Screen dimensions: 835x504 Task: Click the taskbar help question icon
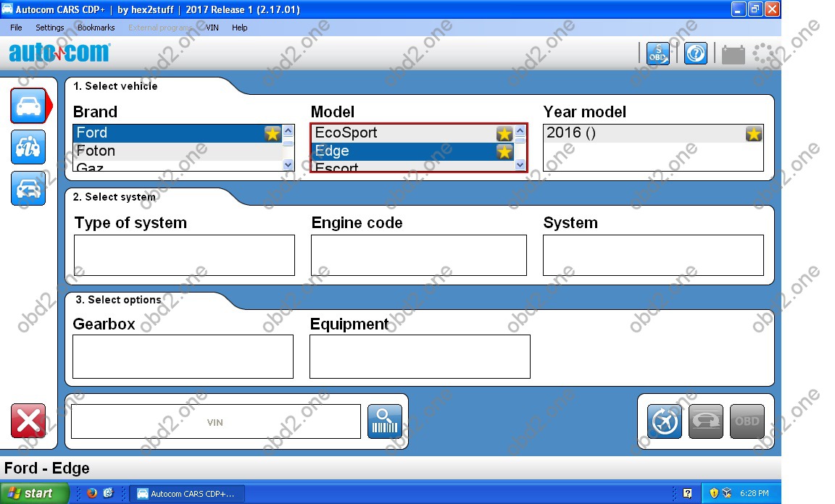(687, 493)
